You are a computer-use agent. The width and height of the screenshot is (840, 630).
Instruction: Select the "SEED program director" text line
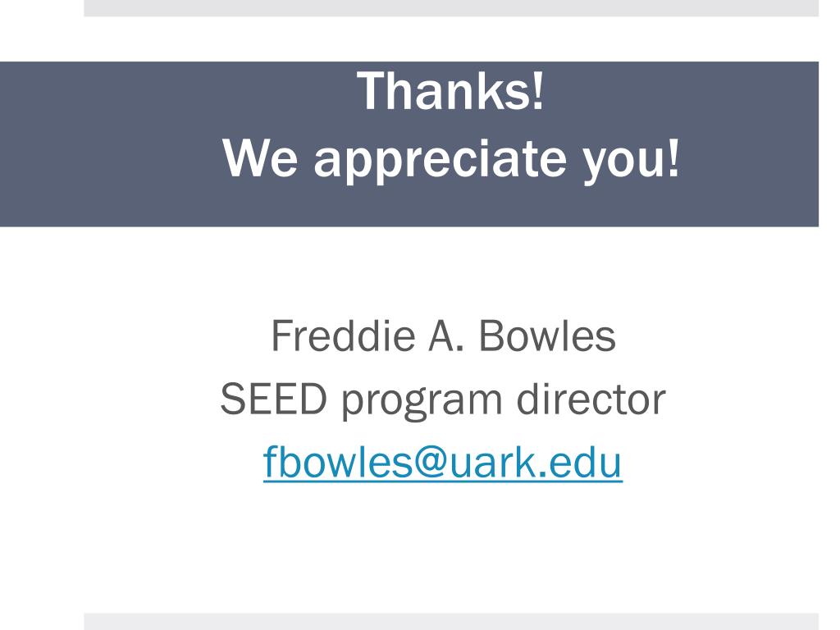(442, 399)
